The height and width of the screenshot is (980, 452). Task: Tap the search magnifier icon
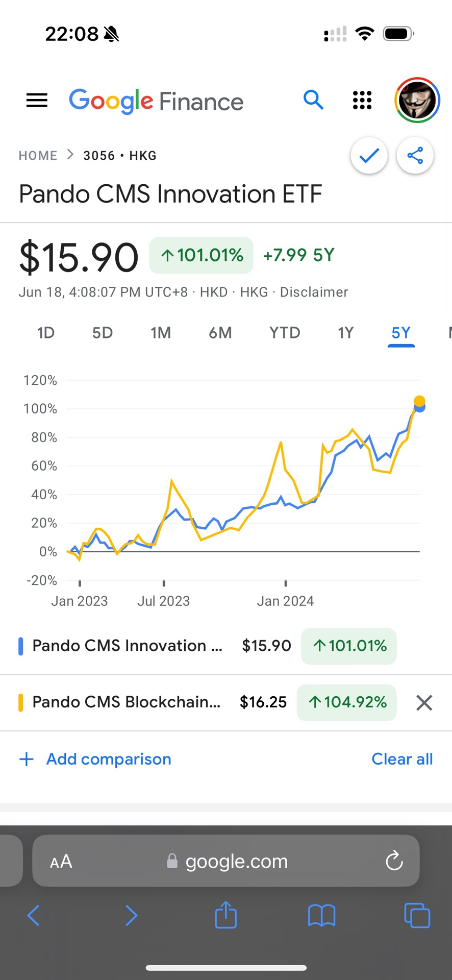click(313, 100)
